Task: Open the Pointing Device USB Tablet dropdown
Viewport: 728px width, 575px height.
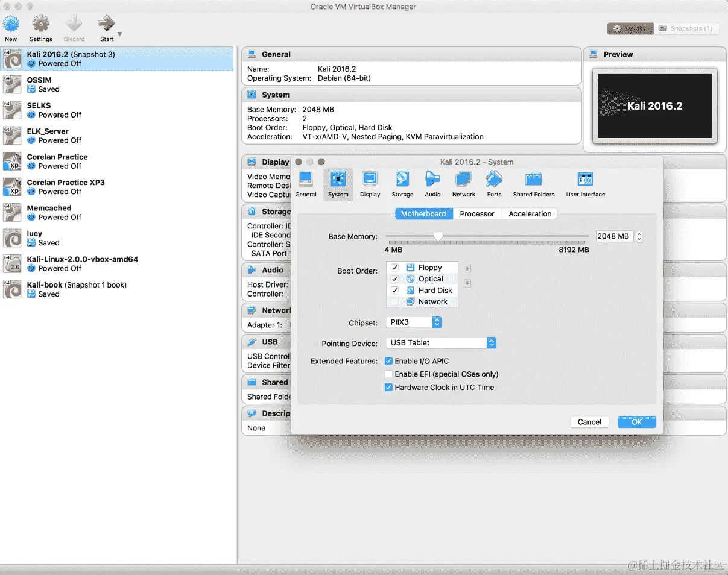Action: tap(441, 342)
